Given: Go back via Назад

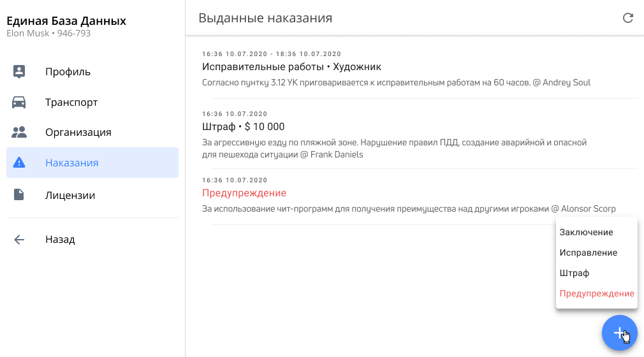Looking at the screenshot, I should tap(60, 240).
